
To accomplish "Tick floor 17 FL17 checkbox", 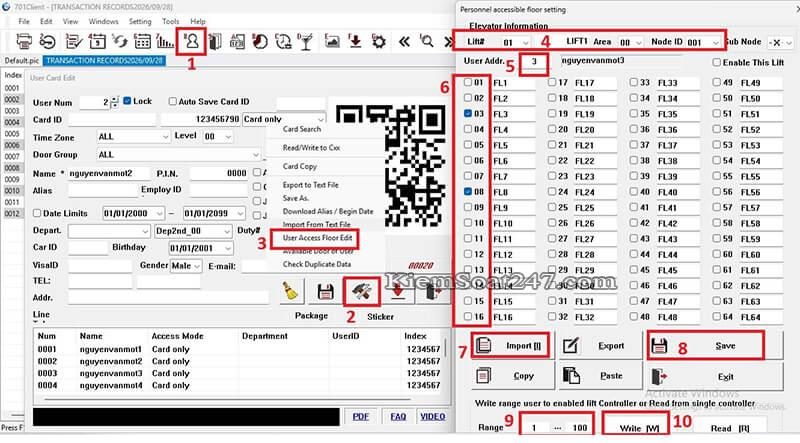I will (x=552, y=82).
